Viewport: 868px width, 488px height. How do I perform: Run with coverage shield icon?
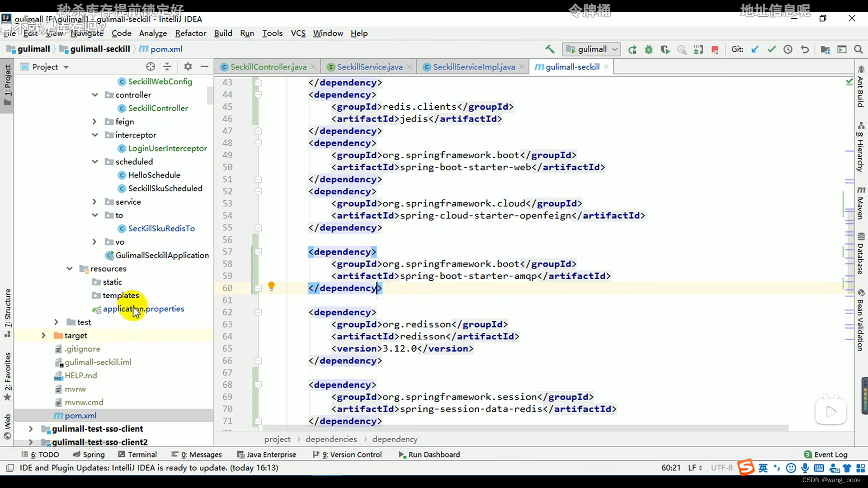point(665,50)
